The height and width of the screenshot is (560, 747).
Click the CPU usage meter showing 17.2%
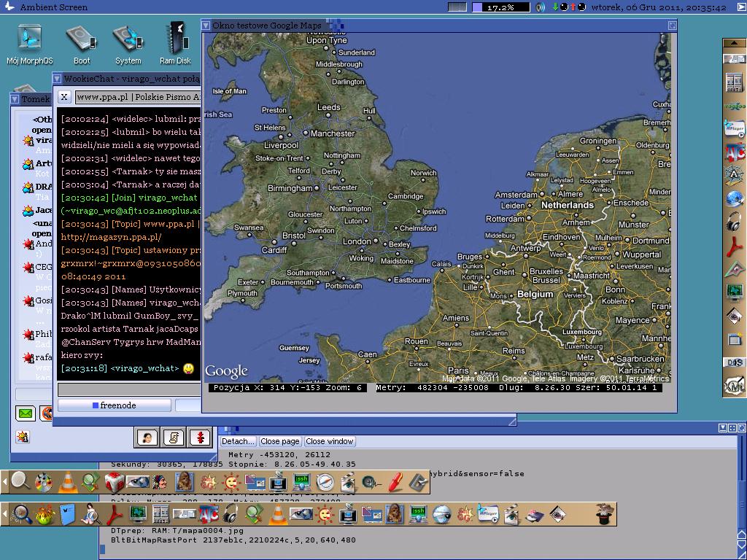(x=500, y=7)
